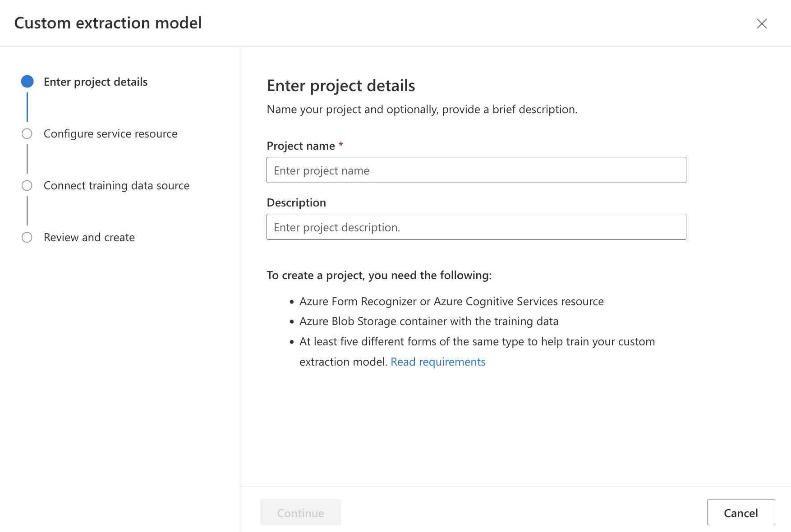Image resolution: width=791 pixels, height=532 pixels.
Task: Click the Description field label
Action: (x=296, y=203)
